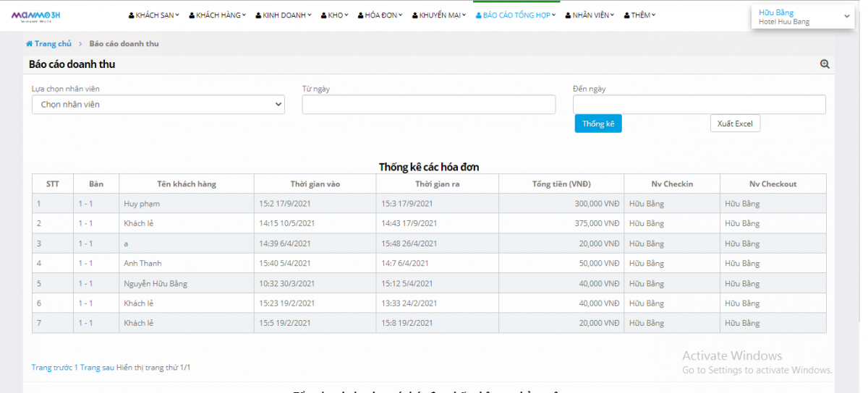The width and height of the screenshot is (868, 393).
Task: Click the Trang trước pagination link
Action: click(51, 368)
